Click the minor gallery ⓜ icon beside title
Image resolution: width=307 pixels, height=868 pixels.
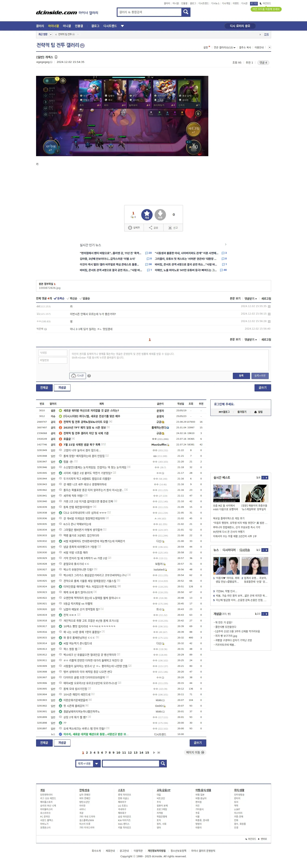pos(82,45)
